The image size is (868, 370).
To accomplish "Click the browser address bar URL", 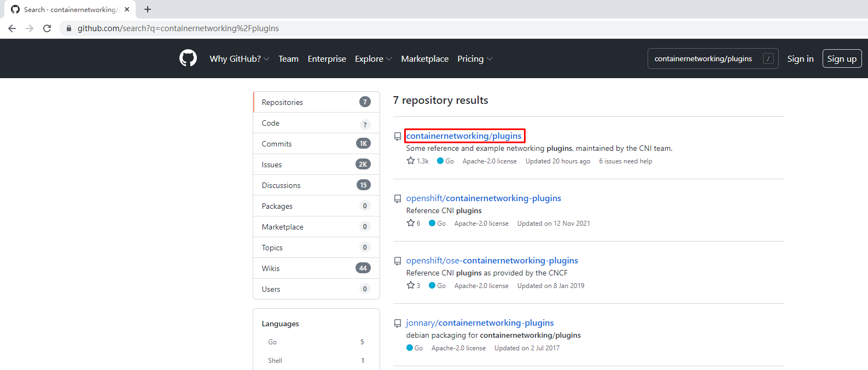I will (178, 28).
